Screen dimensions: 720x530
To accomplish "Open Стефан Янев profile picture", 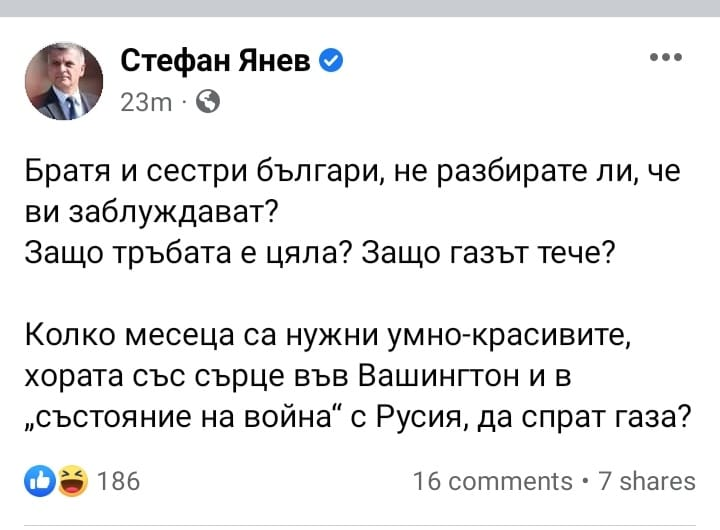I will (63, 81).
